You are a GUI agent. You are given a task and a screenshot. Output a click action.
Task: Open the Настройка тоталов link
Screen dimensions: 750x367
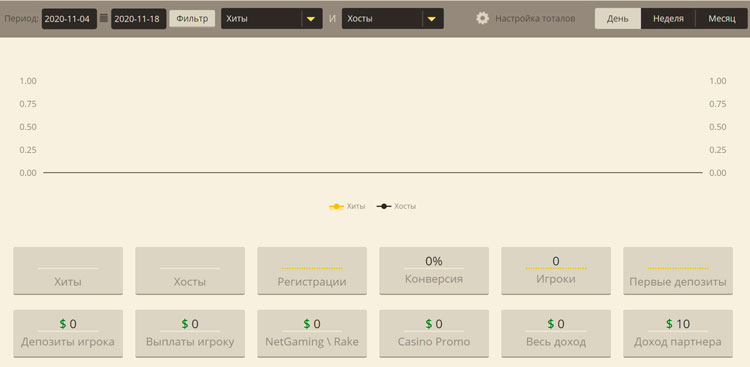535,19
